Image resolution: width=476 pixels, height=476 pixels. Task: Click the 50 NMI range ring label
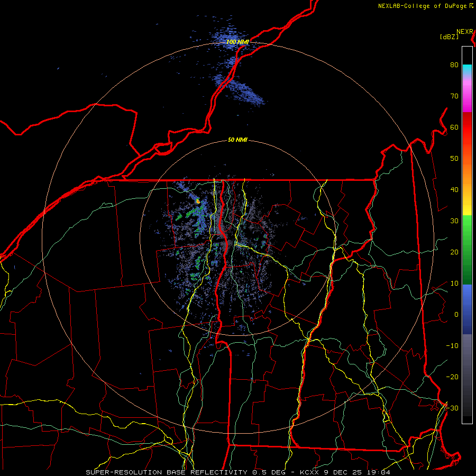point(237,140)
